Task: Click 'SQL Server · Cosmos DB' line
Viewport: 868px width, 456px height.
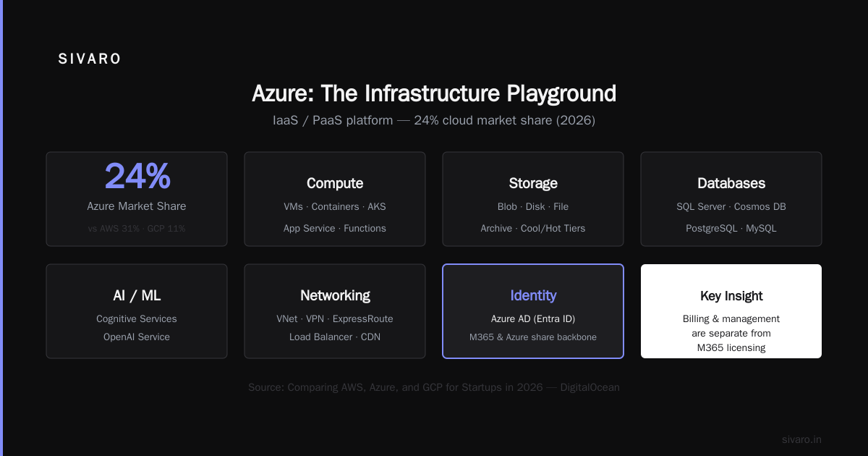Action: [731, 206]
